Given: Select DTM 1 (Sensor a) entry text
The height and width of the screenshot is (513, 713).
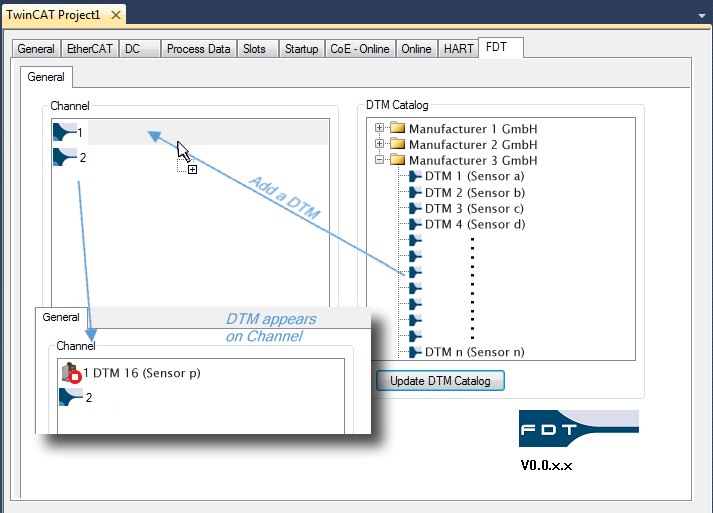Looking at the screenshot, I should [474, 176].
